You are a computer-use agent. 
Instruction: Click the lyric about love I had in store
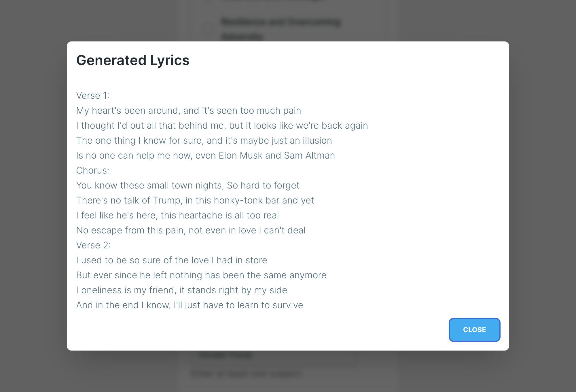click(x=172, y=260)
